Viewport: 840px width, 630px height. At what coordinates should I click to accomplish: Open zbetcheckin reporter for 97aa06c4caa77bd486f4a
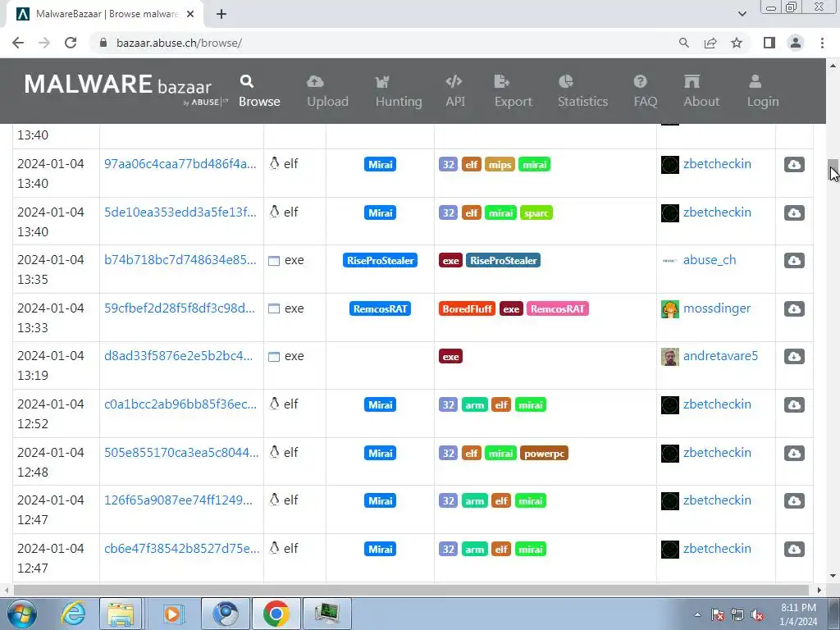click(x=717, y=163)
